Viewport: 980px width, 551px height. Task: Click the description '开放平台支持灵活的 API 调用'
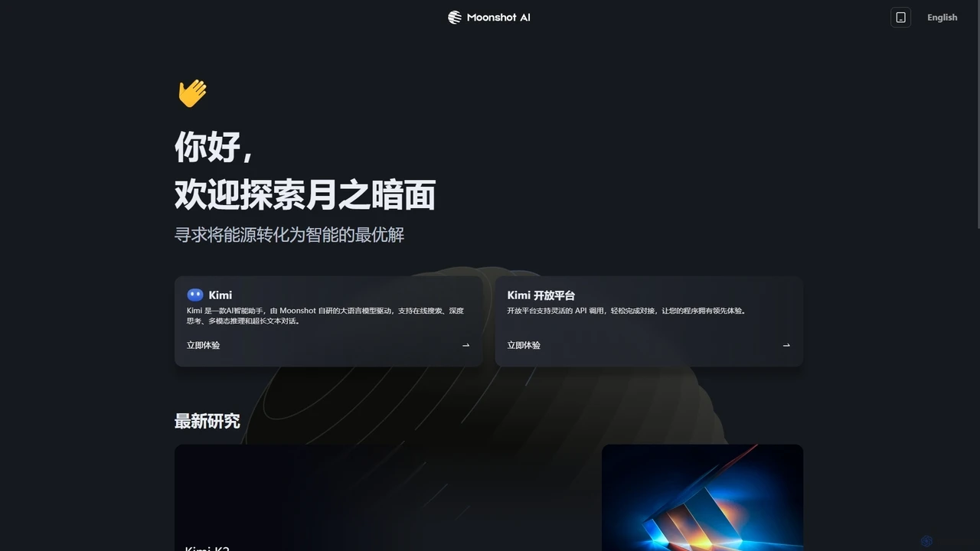tap(626, 311)
